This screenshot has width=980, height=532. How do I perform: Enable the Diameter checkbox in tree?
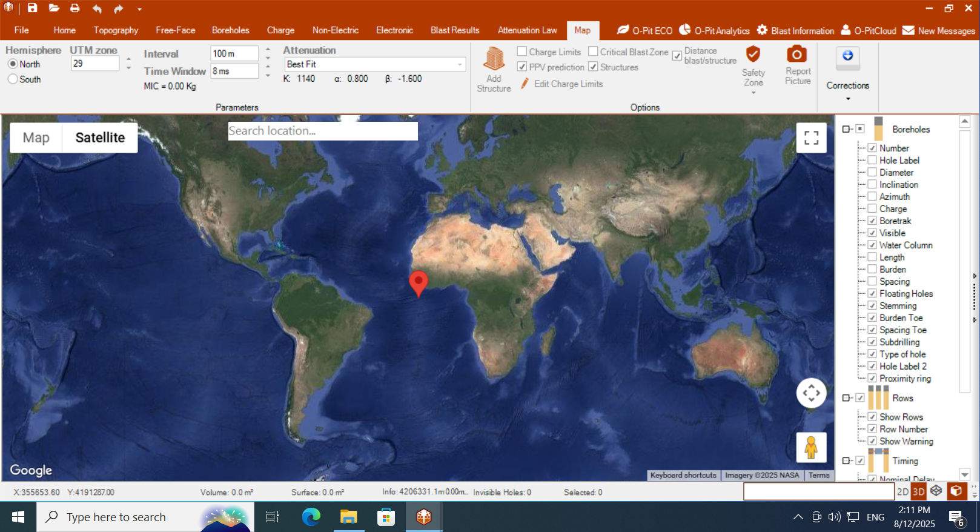(872, 172)
